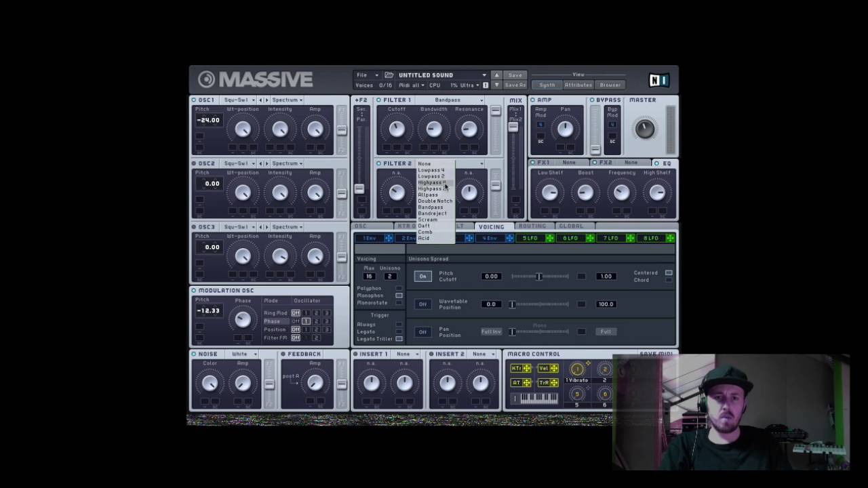Open the Ultra quality dropdown
The image size is (868, 488).
pos(469,85)
